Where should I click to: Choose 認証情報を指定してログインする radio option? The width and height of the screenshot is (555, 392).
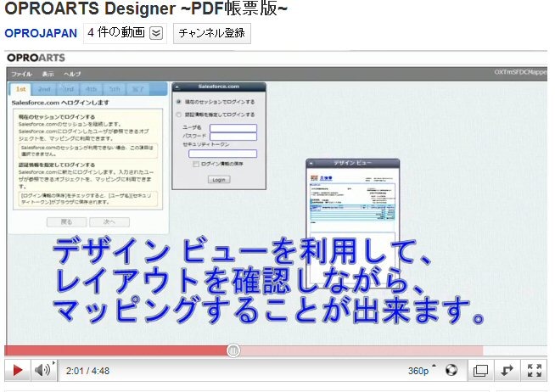(x=179, y=115)
